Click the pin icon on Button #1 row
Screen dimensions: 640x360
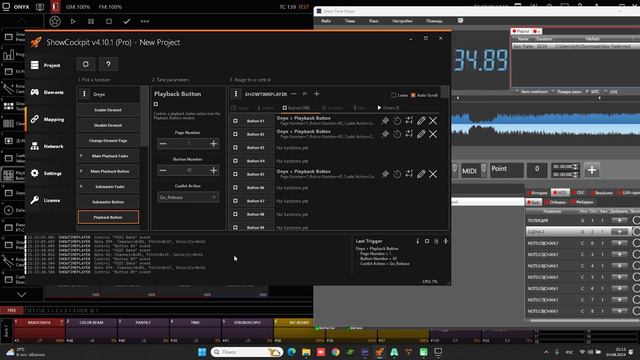pos(385,120)
